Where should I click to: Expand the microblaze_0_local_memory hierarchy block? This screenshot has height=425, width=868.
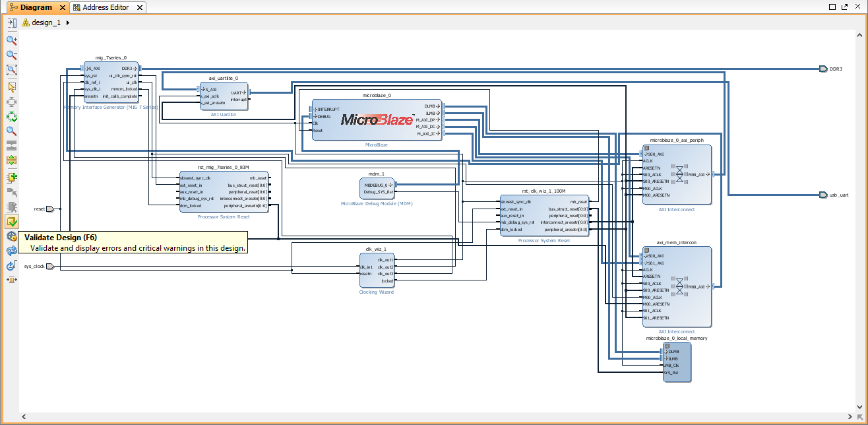[x=667, y=346]
